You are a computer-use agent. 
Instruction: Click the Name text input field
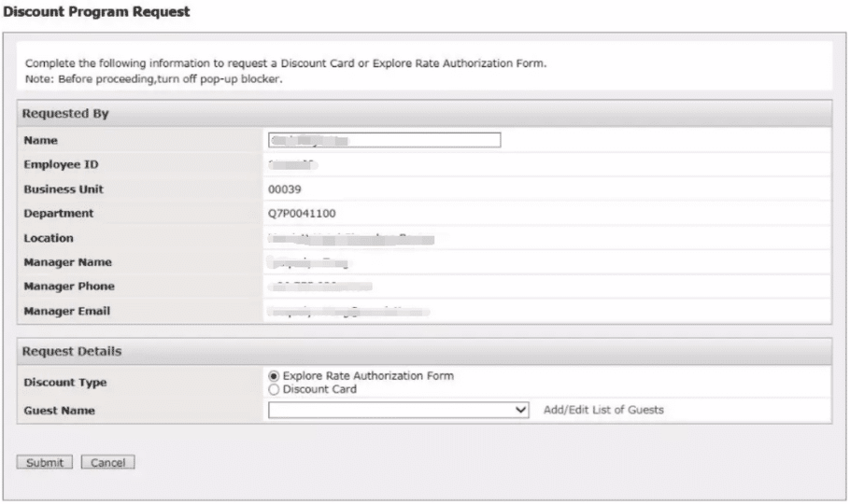(384, 140)
